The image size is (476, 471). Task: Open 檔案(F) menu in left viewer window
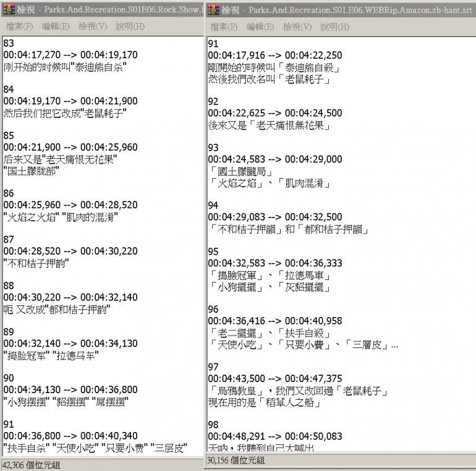[x=19, y=27]
